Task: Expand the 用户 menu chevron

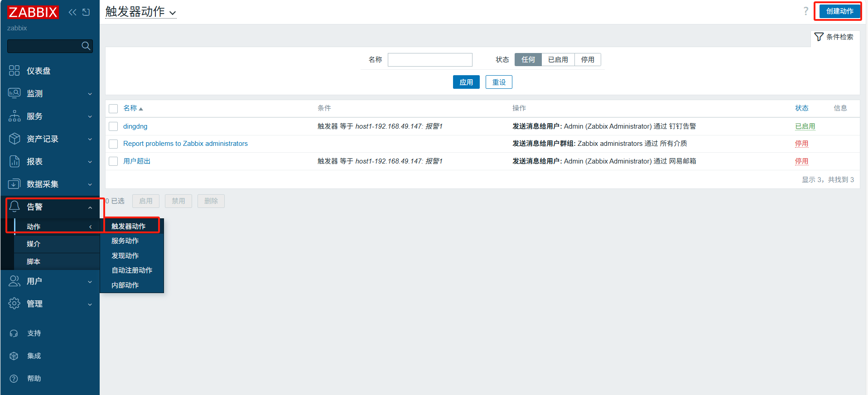Action: click(x=90, y=282)
